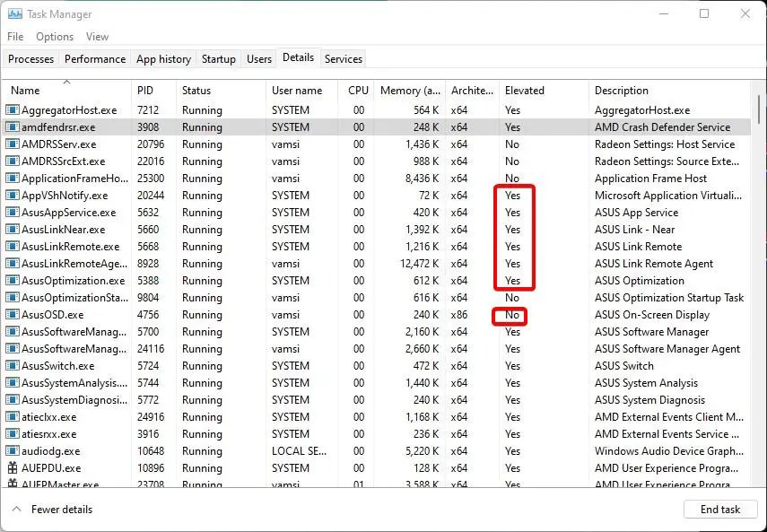This screenshot has width=767, height=532.
Task: Sort processes by Name column header
Action: [x=25, y=91]
